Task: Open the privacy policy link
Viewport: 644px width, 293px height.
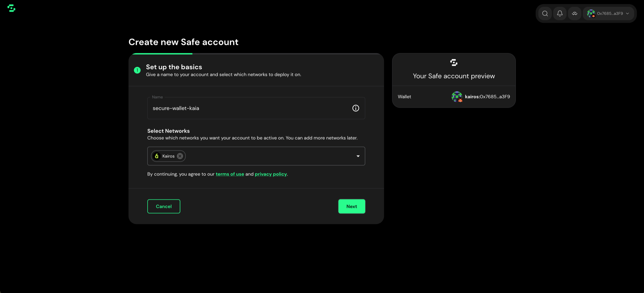Action: (x=271, y=174)
